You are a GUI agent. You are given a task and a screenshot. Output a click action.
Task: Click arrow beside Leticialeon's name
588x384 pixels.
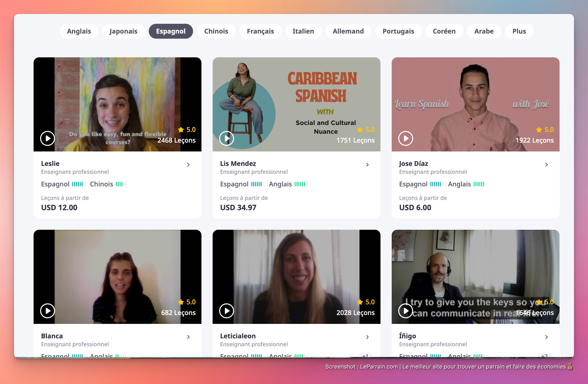pyautogui.click(x=367, y=337)
